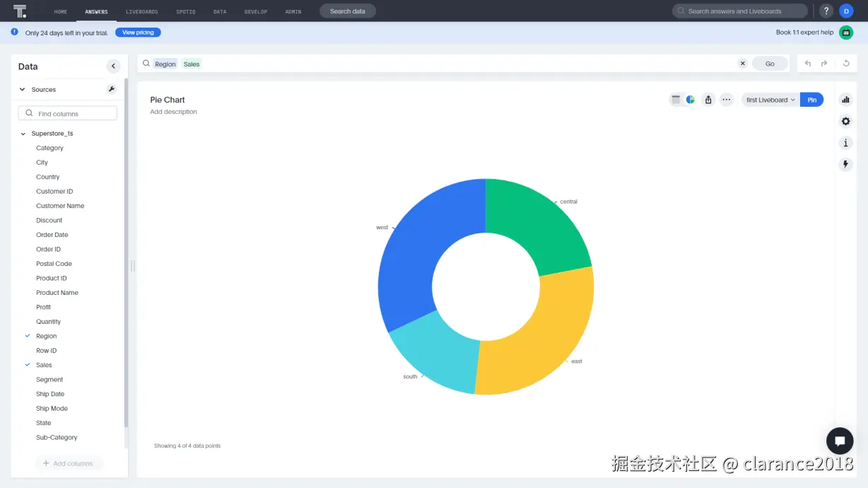Click the wrench icon next to Sources
868x488 pixels.
tap(111, 89)
